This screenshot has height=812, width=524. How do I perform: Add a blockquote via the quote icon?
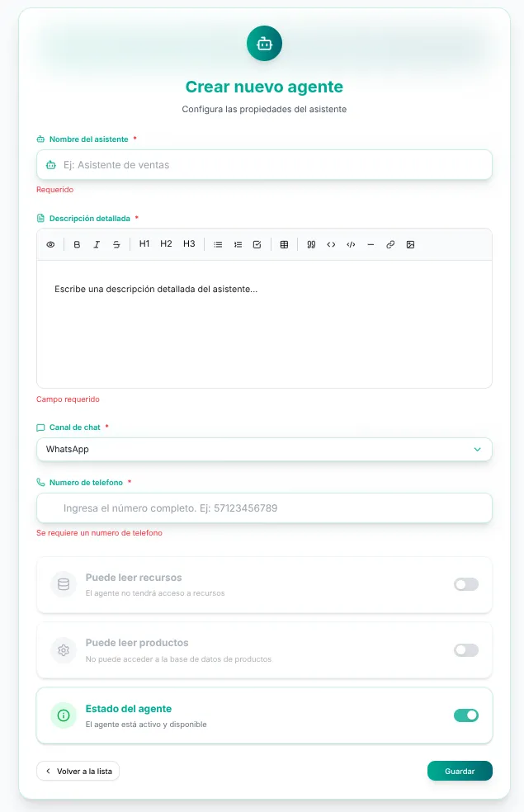click(311, 244)
